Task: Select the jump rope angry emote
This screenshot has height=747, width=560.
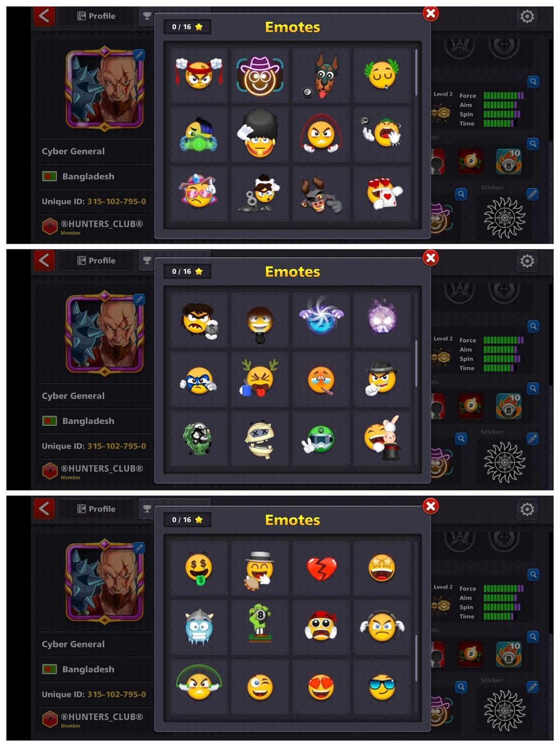Action: click(321, 135)
